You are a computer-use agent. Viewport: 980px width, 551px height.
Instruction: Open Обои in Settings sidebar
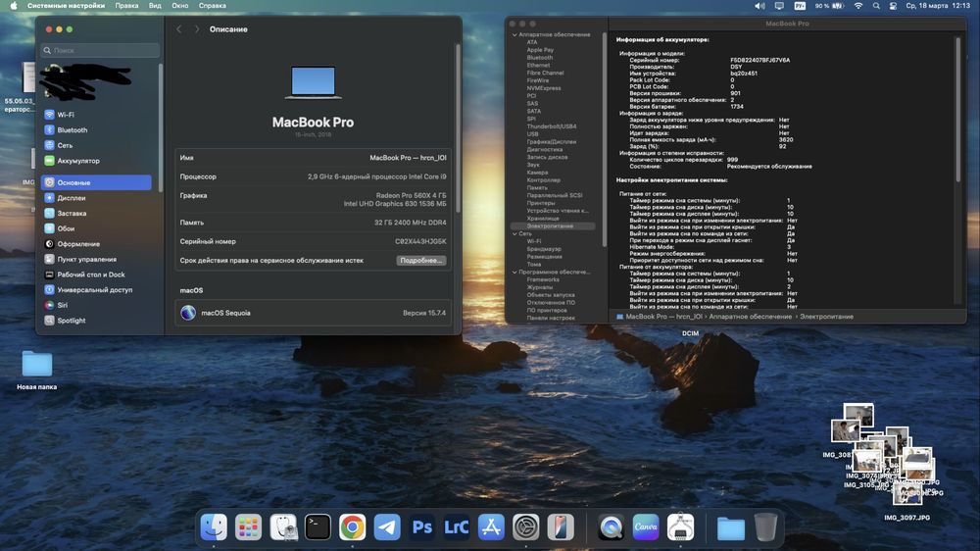(96, 228)
